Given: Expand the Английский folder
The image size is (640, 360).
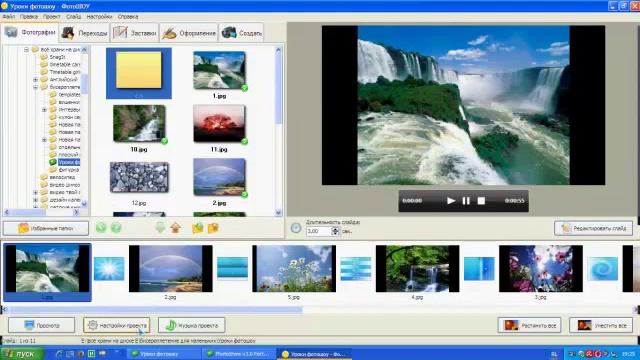Looking at the screenshot, I should click(x=36, y=80).
